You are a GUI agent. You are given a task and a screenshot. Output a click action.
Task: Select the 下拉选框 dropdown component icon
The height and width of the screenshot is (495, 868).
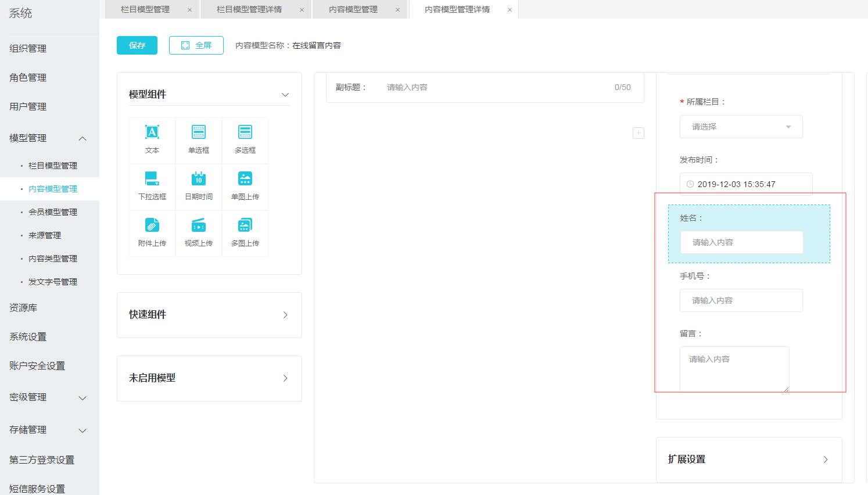pyautogui.click(x=152, y=179)
